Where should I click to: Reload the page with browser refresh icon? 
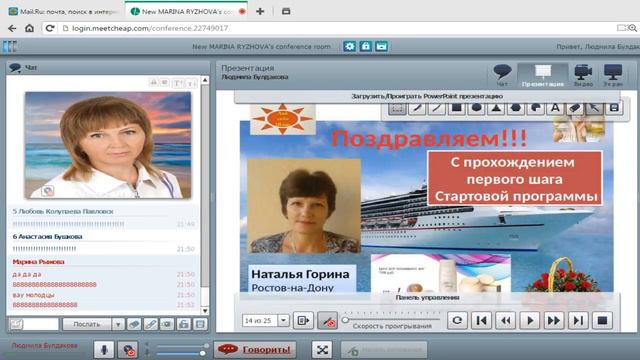50,28
